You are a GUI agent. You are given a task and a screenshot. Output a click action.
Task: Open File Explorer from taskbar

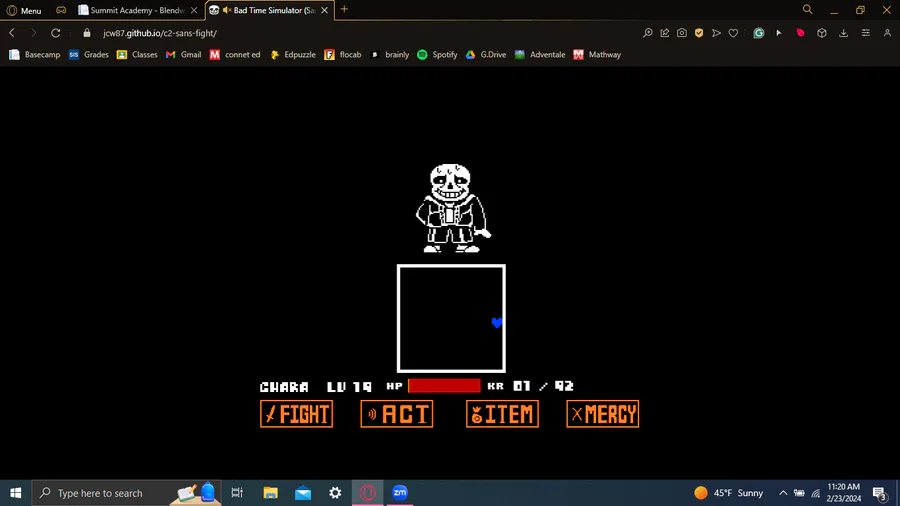pos(270,493)
